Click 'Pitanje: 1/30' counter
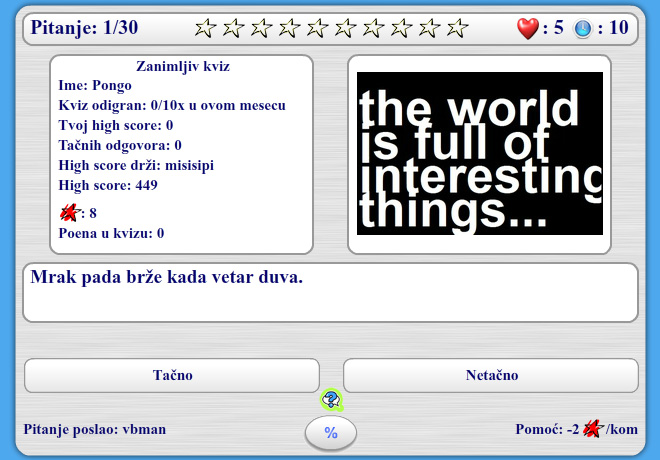Screen dimensions: 660x460 tap(84, 28)
